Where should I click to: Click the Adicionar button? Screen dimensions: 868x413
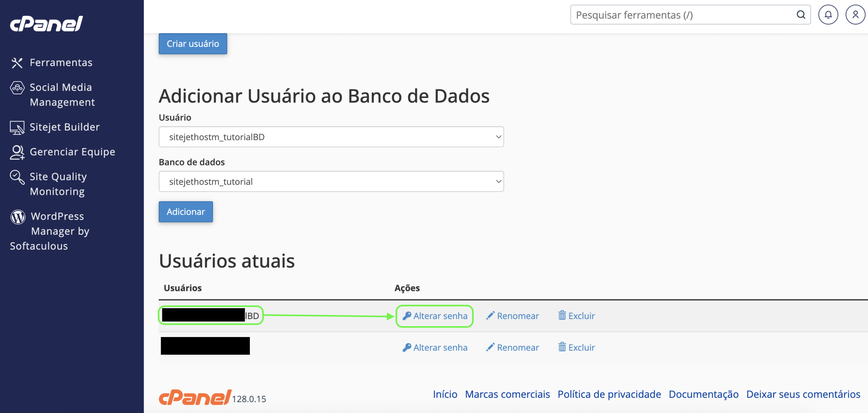pyautogui.click(x=186, y=212)
